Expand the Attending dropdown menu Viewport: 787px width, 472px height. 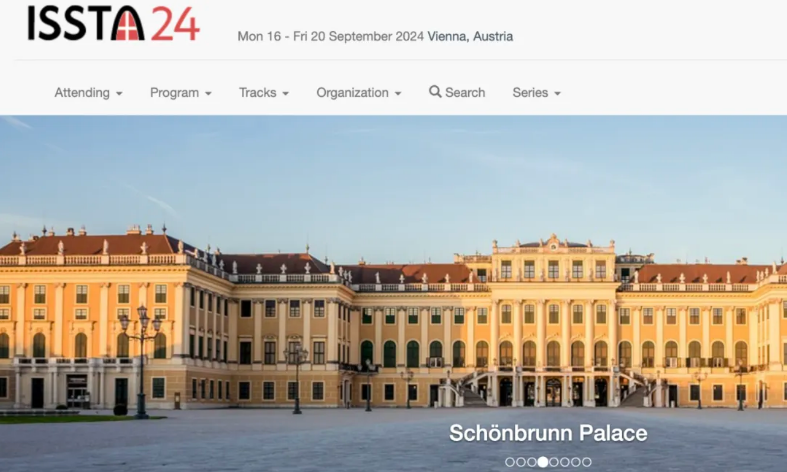click(88, 93)
